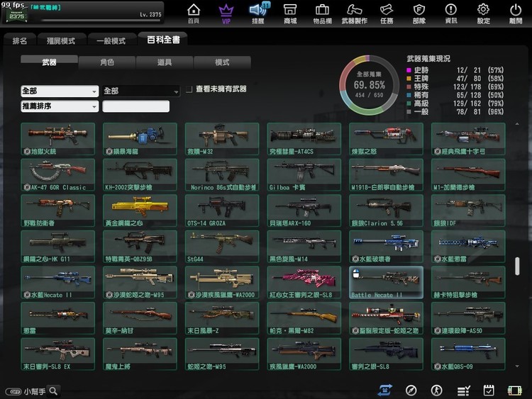
Task: Select the M1-加蘭德步槍 weapon card
Action: pos(468,175)
